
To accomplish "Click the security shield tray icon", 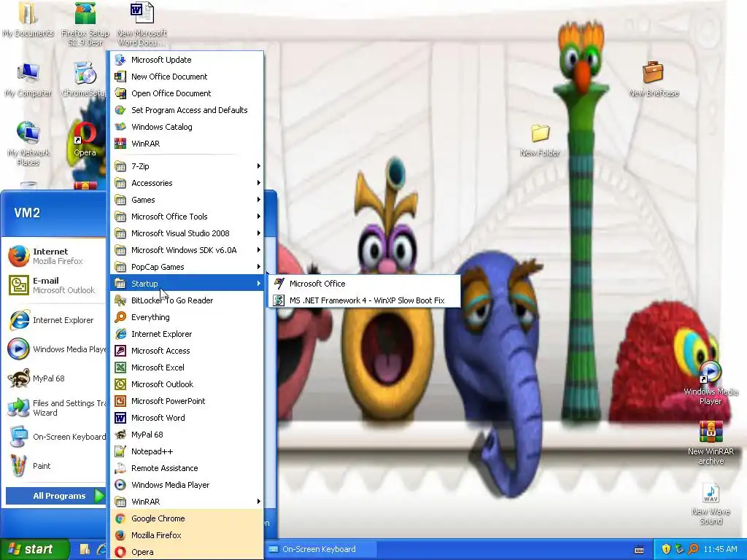I will point(666,549).
